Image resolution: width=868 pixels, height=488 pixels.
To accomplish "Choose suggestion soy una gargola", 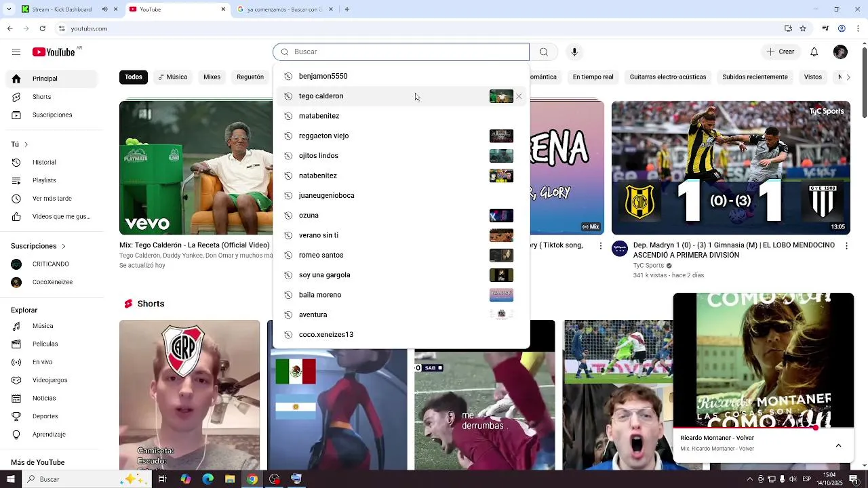I will (x=401, y=275).
